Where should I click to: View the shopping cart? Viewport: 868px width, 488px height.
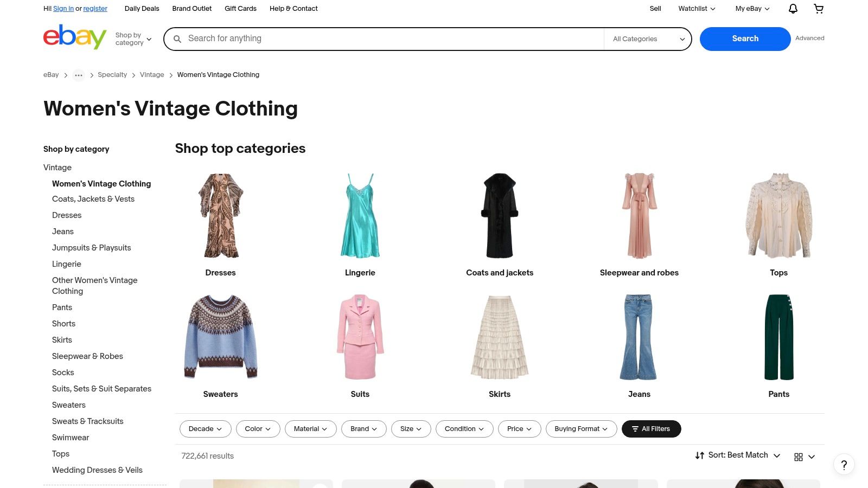tap(818, 9)
